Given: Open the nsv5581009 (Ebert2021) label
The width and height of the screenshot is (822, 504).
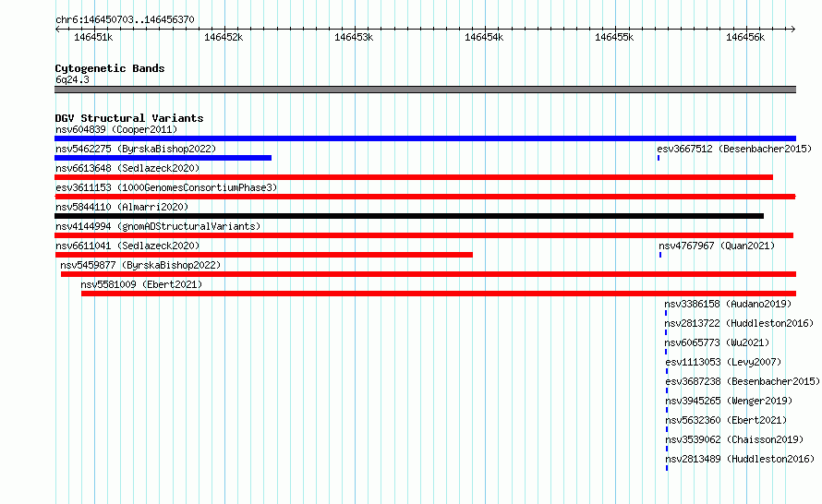Looking at the screenshot, I should 141,284.
